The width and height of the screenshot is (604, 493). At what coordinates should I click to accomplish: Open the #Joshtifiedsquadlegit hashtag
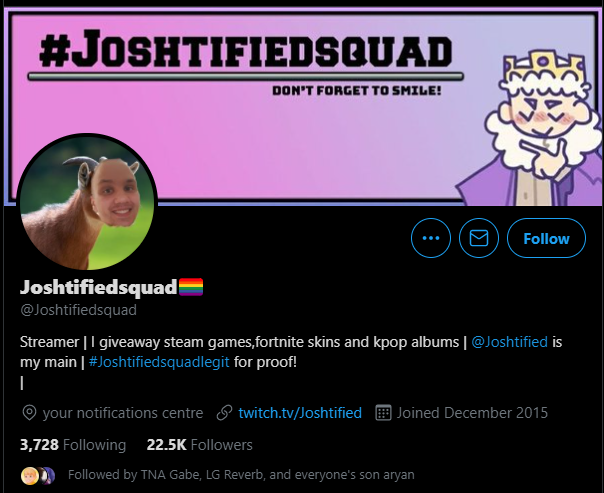click(x=159, y=362)
